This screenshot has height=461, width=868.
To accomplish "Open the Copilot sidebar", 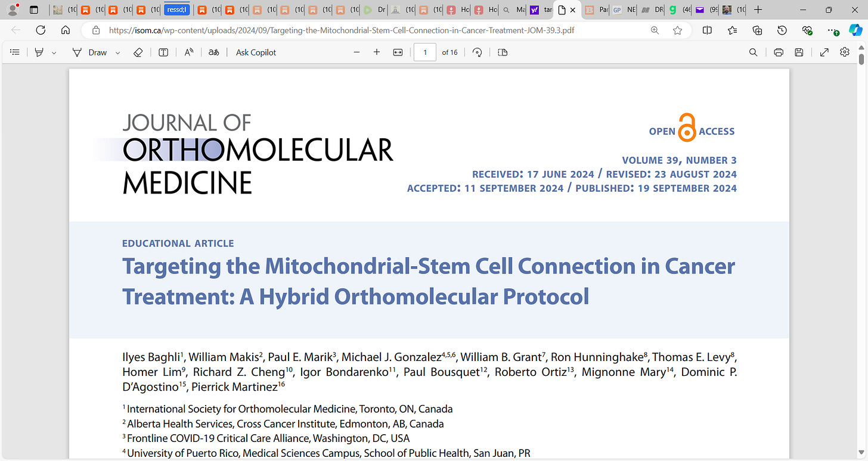I will tap(855, 30).
